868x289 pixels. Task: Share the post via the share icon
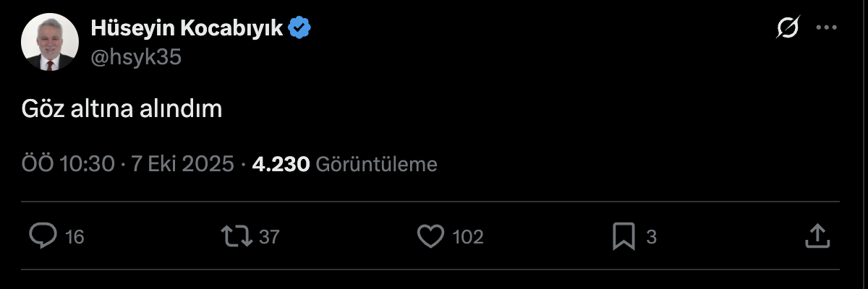click(x=816, y=236)
